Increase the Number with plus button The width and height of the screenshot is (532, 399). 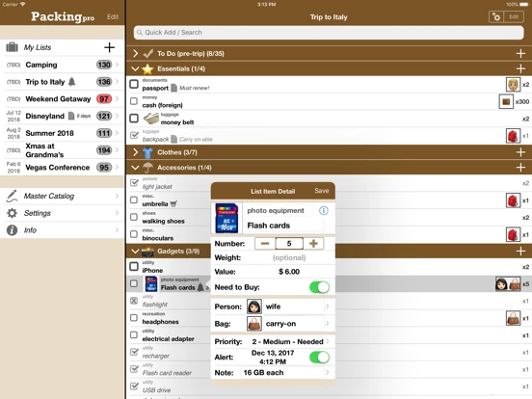point(313,244)
